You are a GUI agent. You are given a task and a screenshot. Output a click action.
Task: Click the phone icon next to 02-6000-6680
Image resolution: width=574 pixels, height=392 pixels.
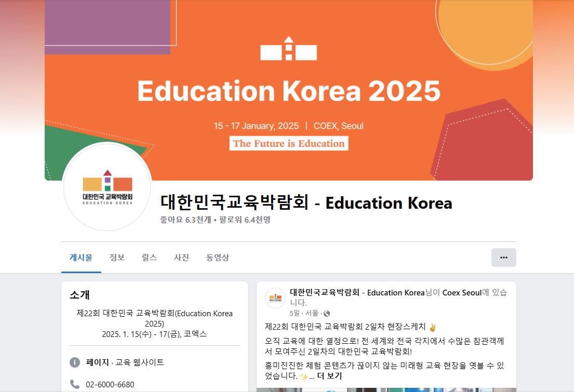(75, 384)
